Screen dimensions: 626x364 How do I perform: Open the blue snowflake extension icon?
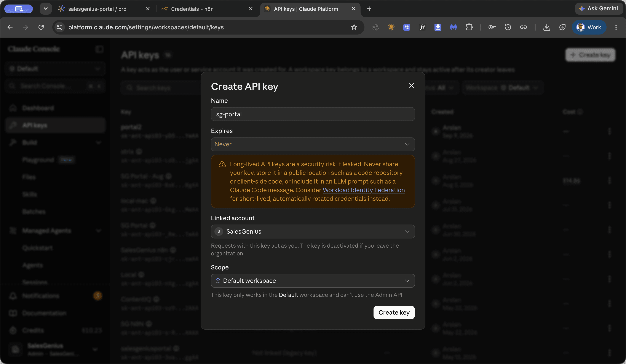tap(407, 27)
